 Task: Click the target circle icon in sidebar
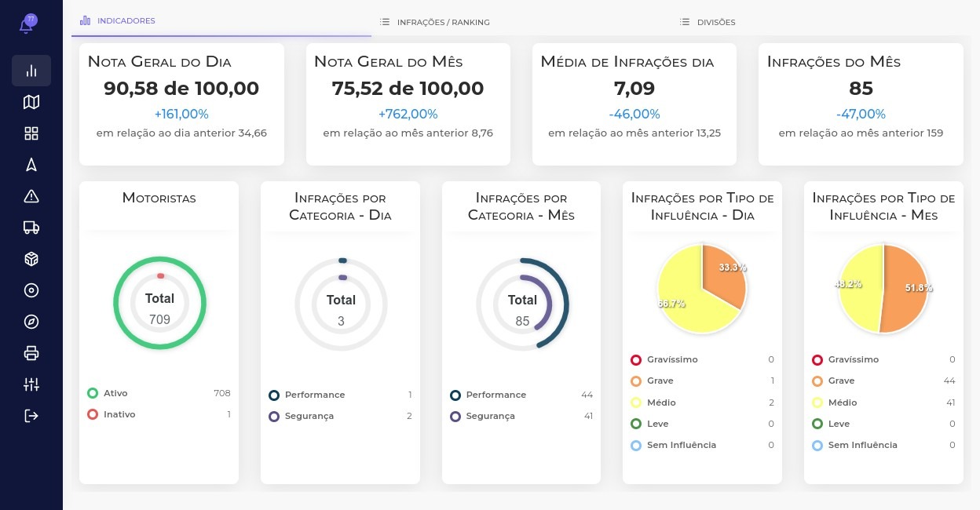31,290
